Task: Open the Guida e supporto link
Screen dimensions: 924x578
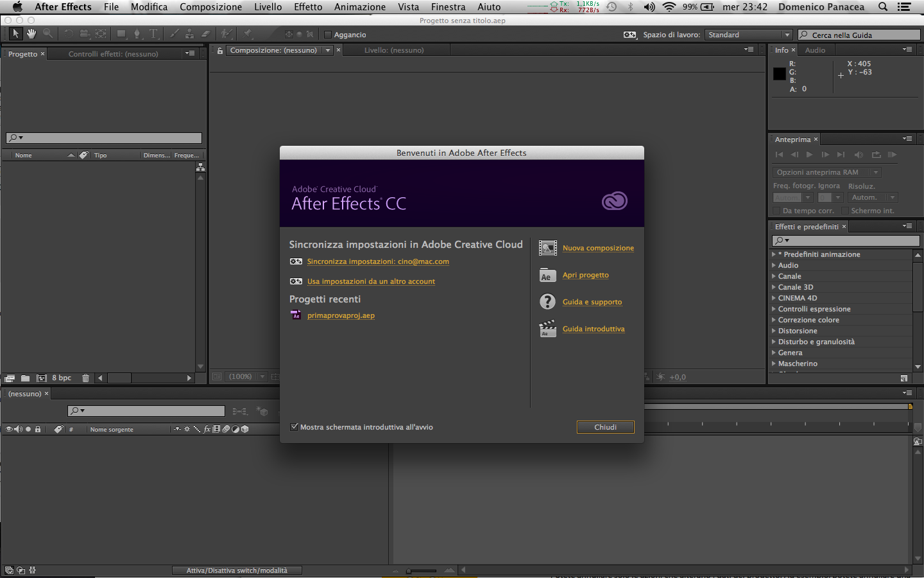Action: coord(592,302)
